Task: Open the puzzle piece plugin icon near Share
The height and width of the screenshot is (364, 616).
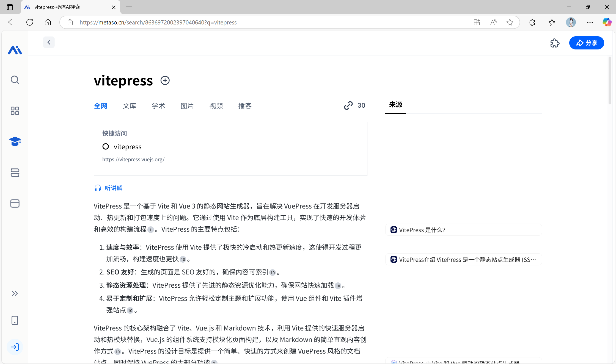Action: tap(555, 43)
